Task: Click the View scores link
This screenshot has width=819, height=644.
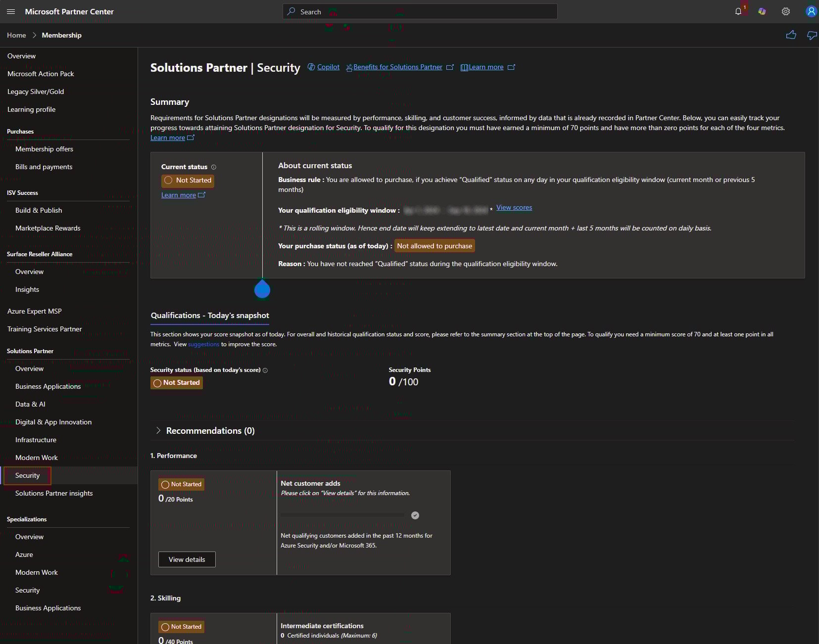Action: click(514, 207)
